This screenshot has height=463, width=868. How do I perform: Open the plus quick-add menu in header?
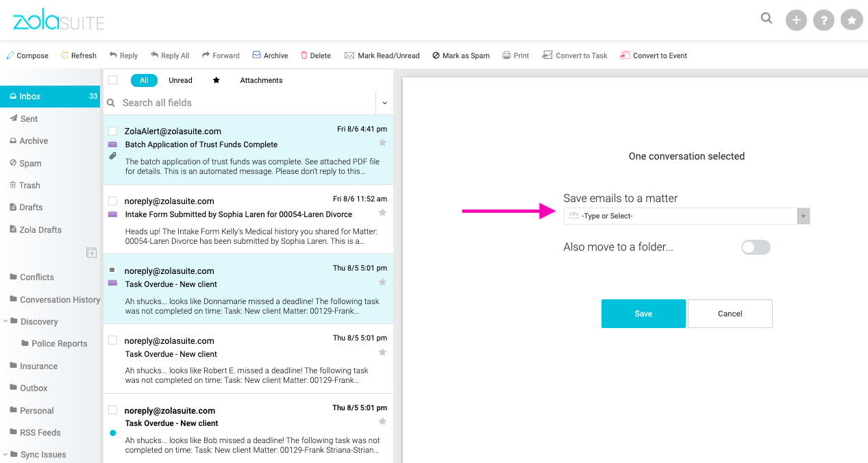point(796,21)
